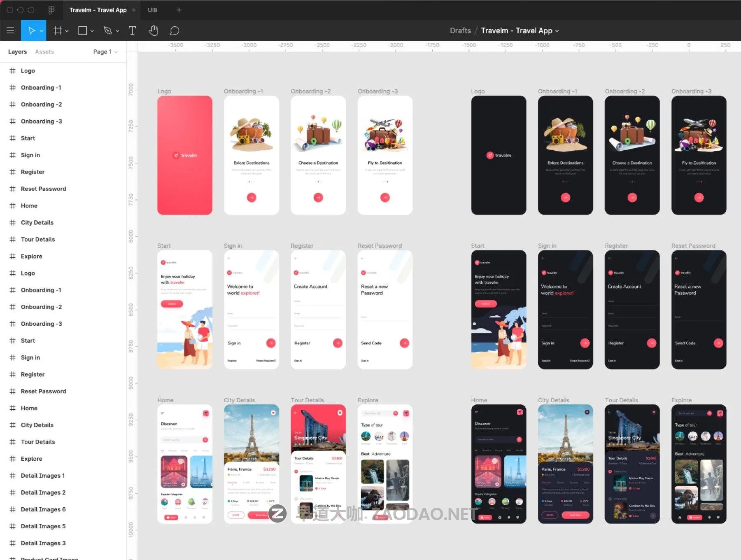Expand the Page 1 dropdown
Screen dimensions: 741x560
(105, 51)
